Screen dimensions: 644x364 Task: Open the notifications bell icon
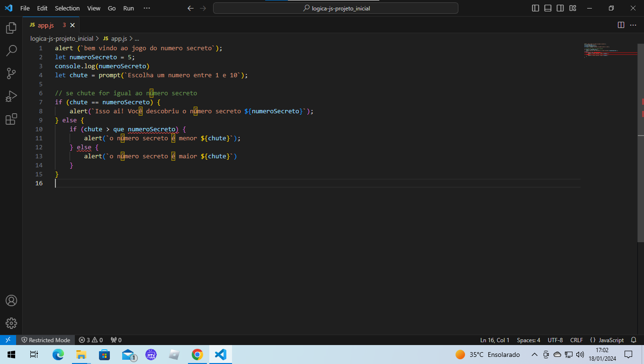(634, 340)
